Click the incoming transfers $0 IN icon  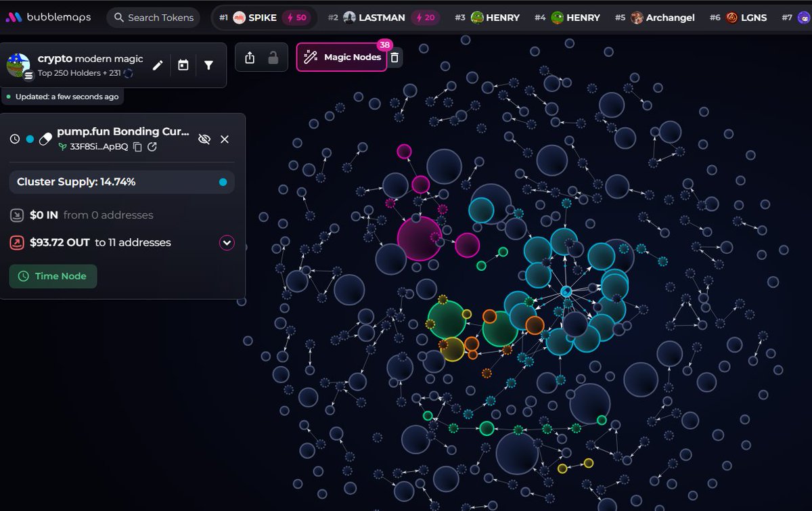pyautogui.click(x=17, y=215)
